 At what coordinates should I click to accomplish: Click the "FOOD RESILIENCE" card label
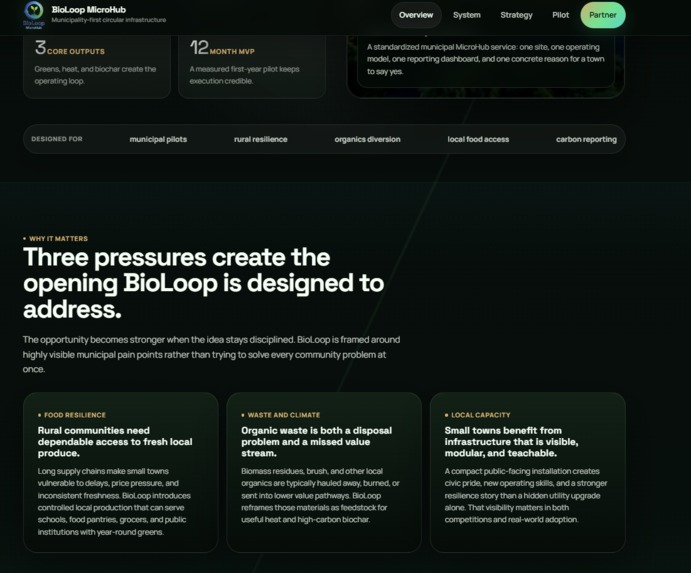72,415
